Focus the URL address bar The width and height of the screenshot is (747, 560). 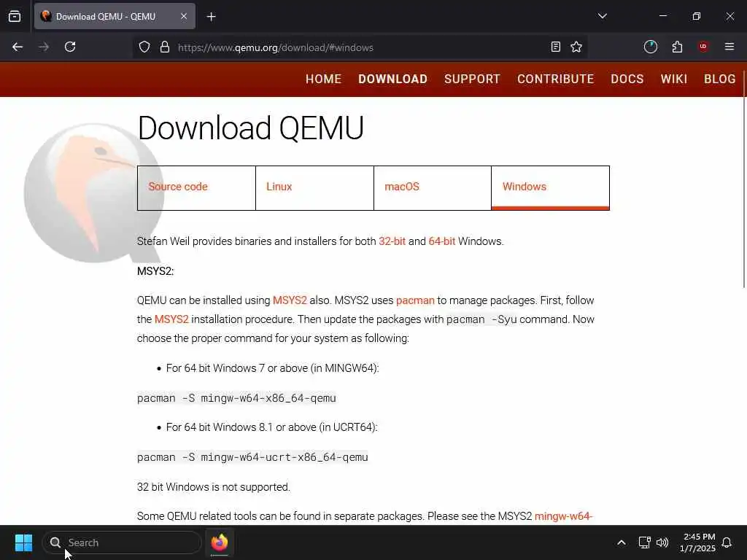coord(360,47)
